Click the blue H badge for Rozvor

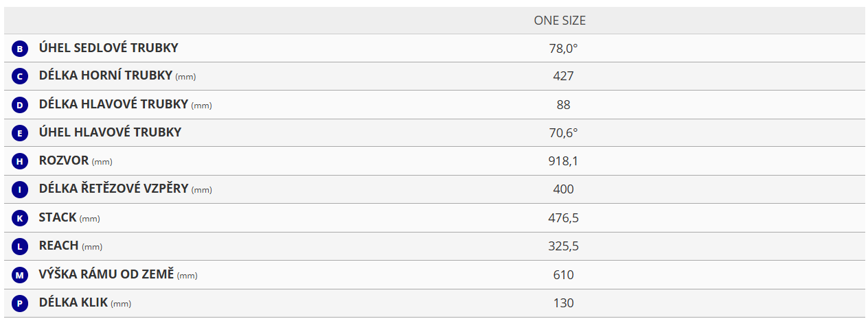(x=20, y=162)
